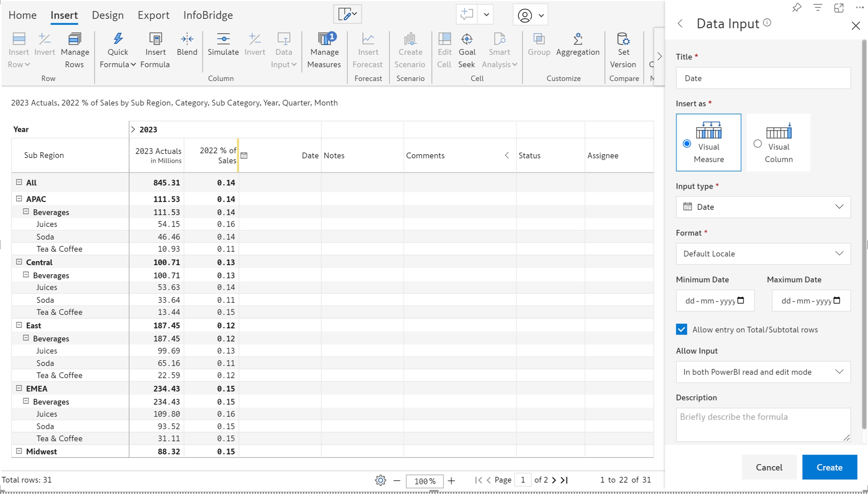This screenshot has height=494, width=868.
Task: Select the Visual Column radio option
Action: [758, 144]
